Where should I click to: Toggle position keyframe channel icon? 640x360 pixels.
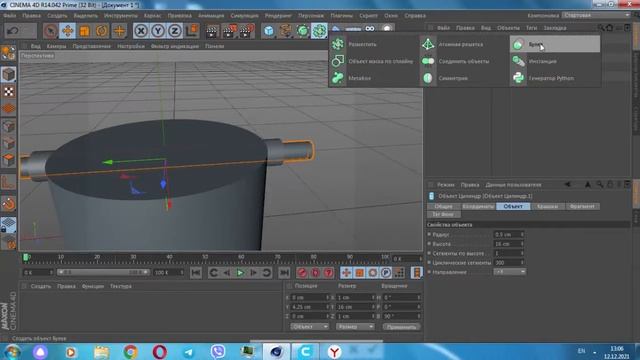346,273
